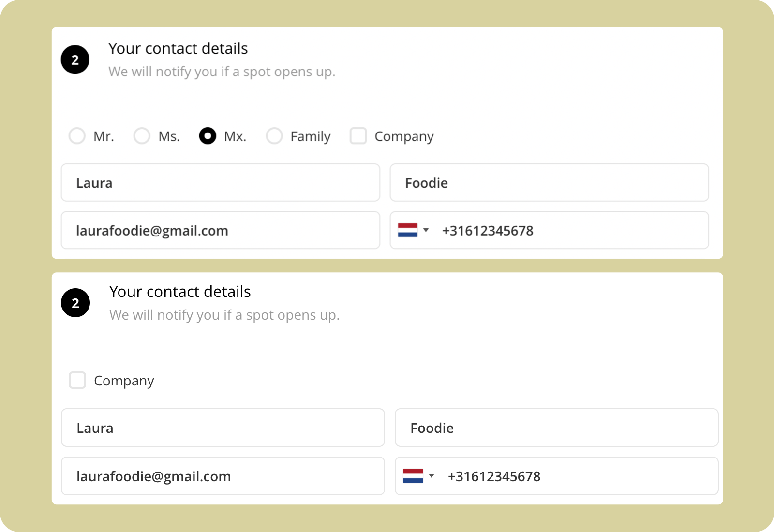Image resolution: width=774 pixels, height=532 pixels.
Task: Click the Netherlands flag icon in second form
Action: (413, 476)
